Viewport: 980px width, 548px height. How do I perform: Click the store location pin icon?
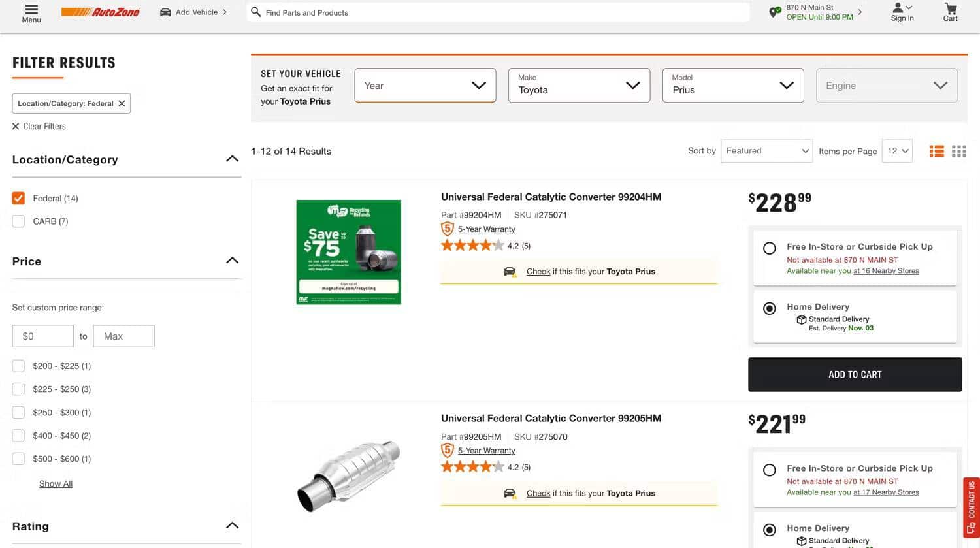[x=775, y=12]
